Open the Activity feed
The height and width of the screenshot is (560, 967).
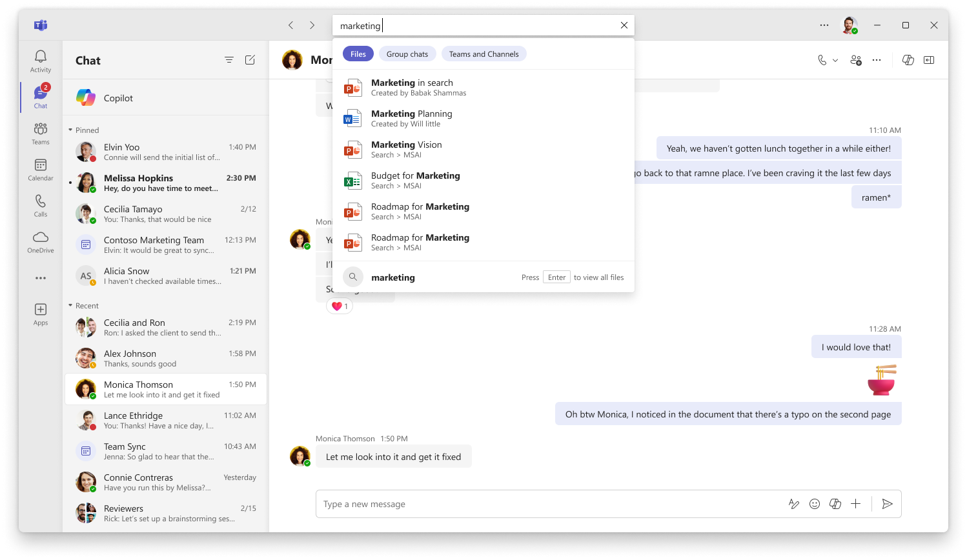(40, 60)
